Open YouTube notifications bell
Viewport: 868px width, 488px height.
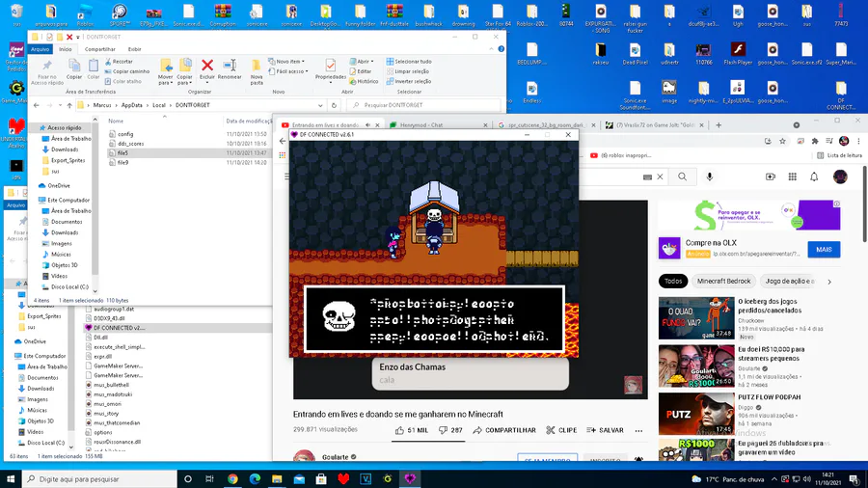pyautogui.click(x=814, y=176)
